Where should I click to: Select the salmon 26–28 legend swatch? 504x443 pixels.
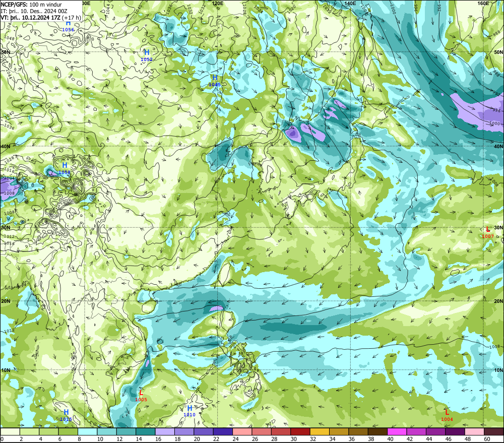click(262, 431)
